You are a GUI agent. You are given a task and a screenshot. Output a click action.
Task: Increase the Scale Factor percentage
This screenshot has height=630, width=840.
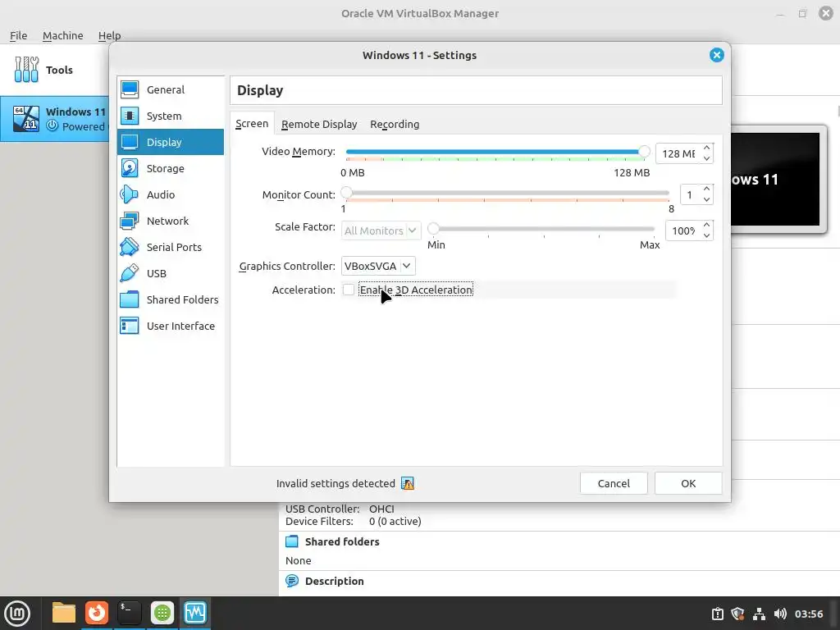pos(706,225)
